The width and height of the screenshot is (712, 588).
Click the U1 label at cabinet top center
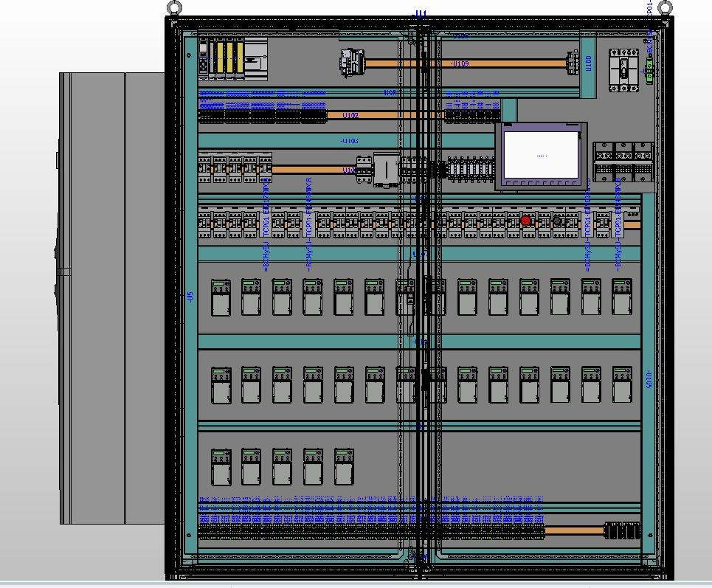[421, 14]
